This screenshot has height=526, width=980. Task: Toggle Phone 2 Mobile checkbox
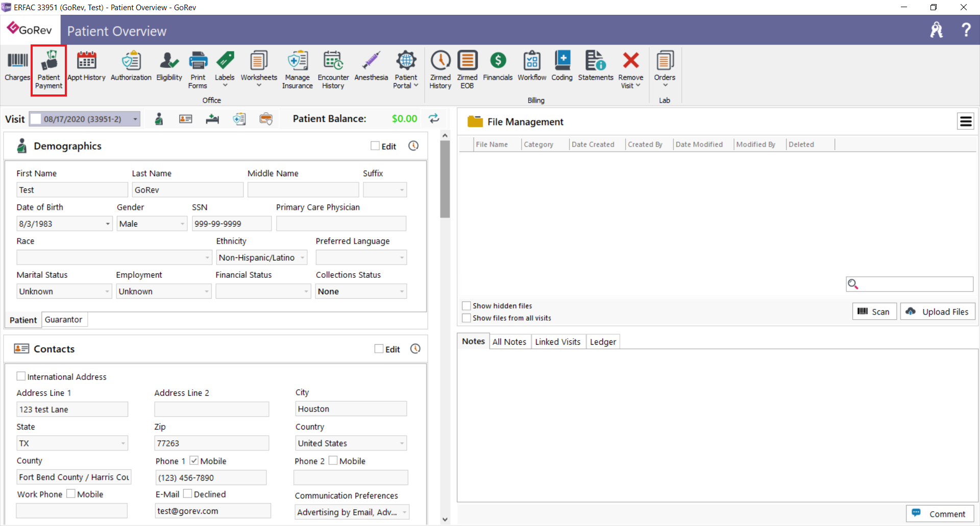click(333, 461)
